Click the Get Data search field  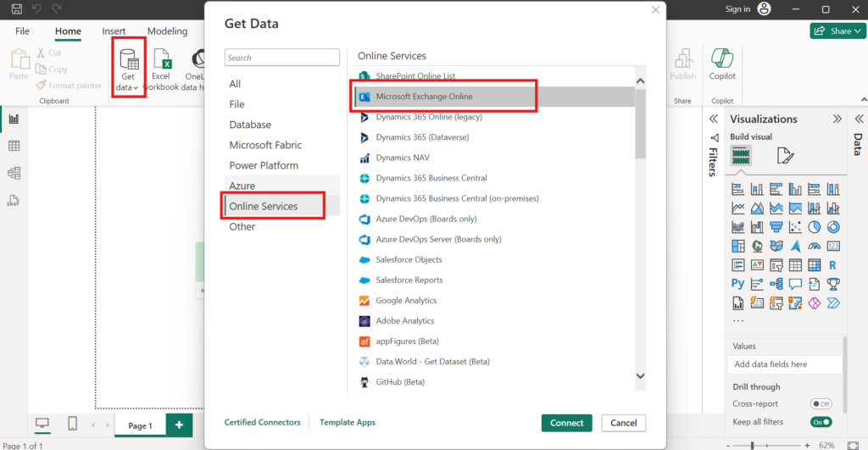point(281,58)
